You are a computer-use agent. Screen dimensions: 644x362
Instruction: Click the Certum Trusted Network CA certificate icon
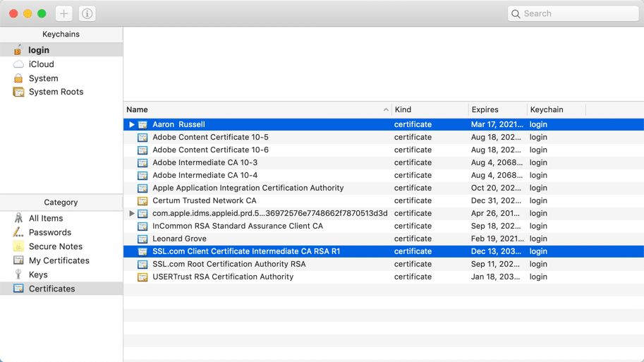pos(142,201)
